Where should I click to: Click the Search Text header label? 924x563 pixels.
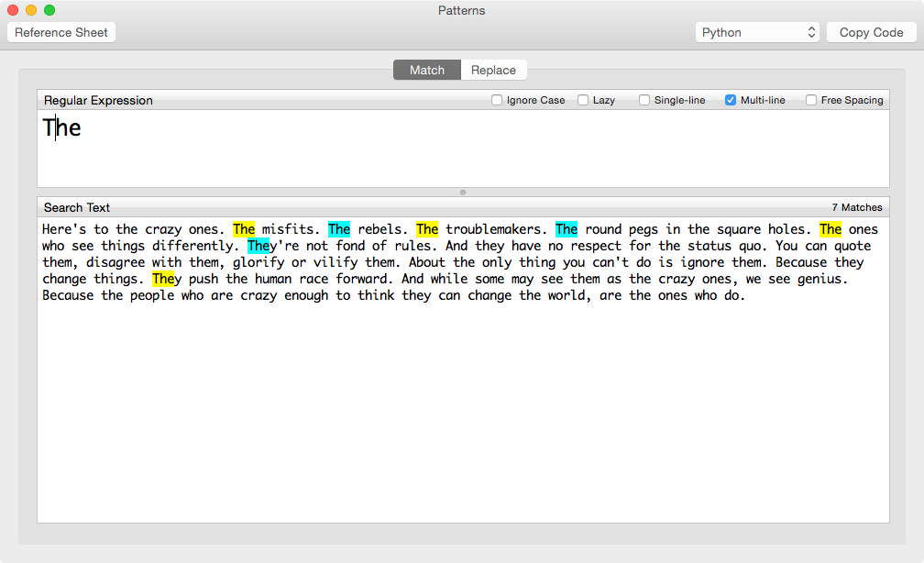click(77, 207)
